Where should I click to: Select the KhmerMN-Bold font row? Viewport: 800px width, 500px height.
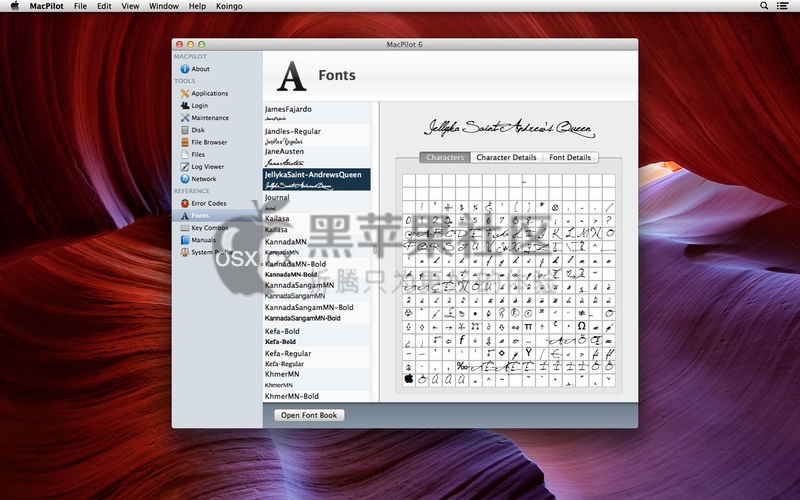[316, 396]
